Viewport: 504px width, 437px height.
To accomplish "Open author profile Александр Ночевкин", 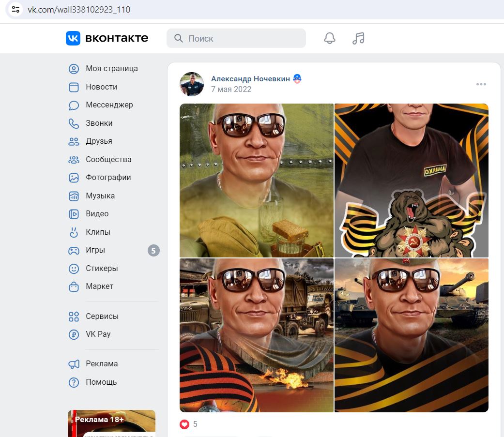I will point(251,79).
